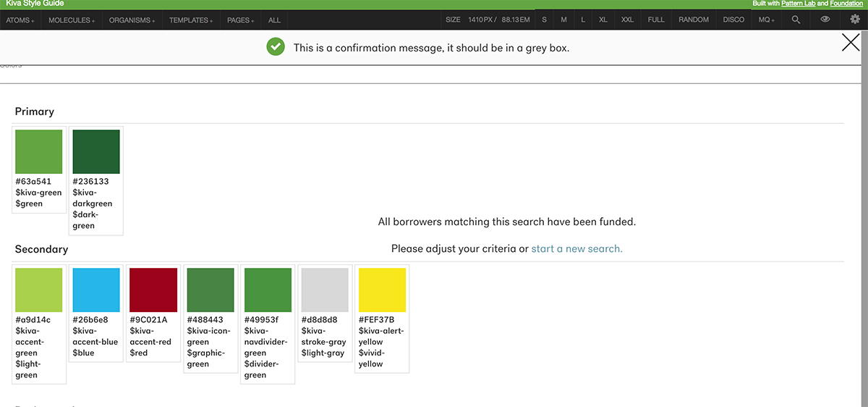The image size is (868, 407).
Task: Click the eye view icon
Action: tap(825, 20)
